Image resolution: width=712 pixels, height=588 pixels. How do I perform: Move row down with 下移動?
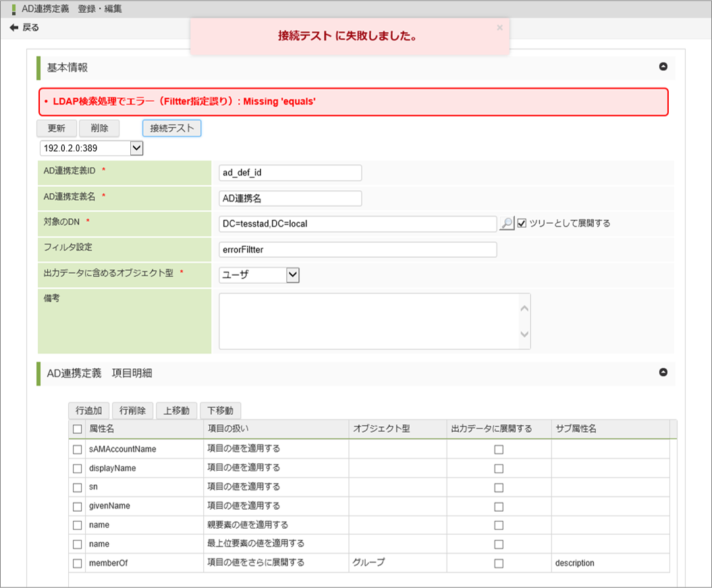pos(220,410)
